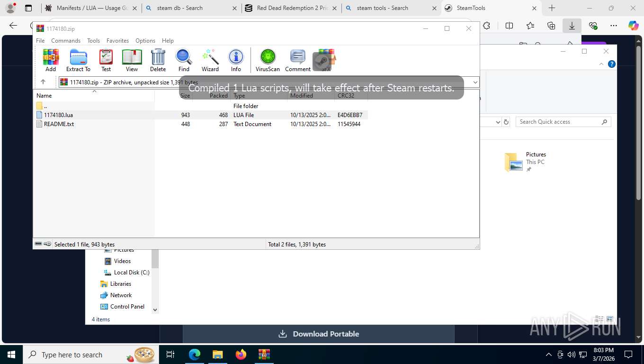The height and width of the screenshot is (364, 644).
Task: Open browser Collections icon
Action: click(x=551, y=26)
